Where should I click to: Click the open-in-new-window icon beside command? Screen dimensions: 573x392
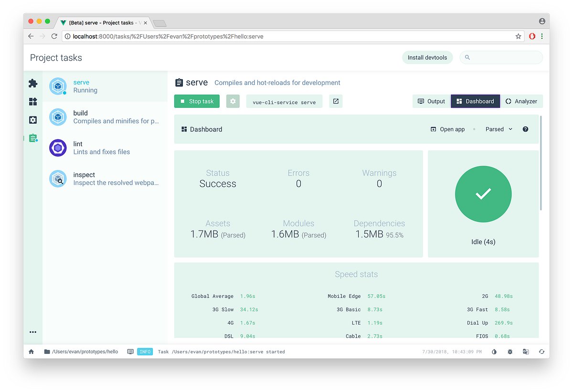336,101
